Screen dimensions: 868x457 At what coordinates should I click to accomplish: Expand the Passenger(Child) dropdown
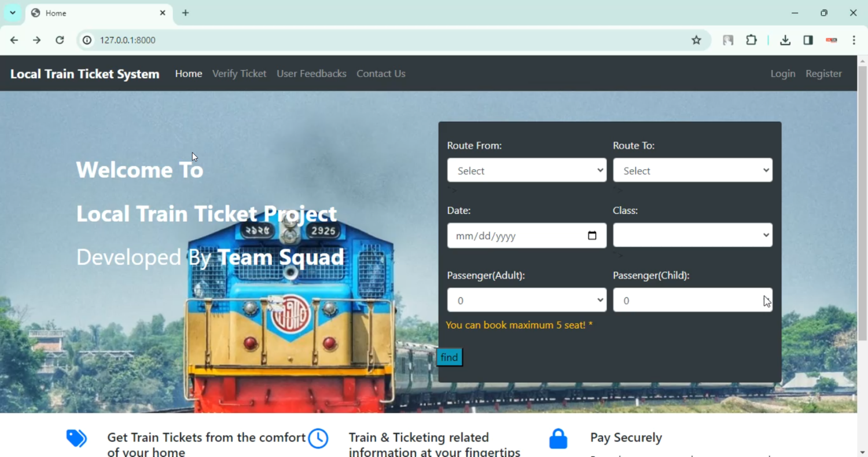click(693, 300)
